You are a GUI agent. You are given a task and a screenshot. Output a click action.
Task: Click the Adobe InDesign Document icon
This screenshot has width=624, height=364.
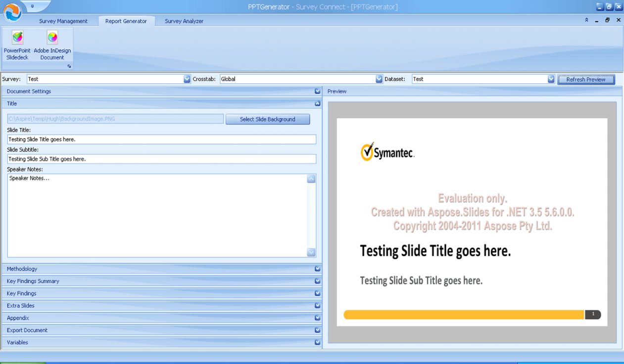click(52, 38)
